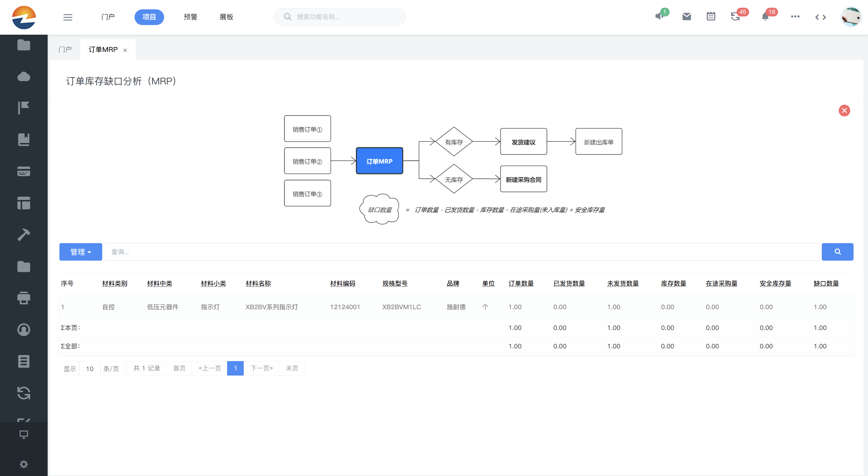Click the flag icon in sidebar
Viewport: 868px width, 476px height.
[24, 108]
